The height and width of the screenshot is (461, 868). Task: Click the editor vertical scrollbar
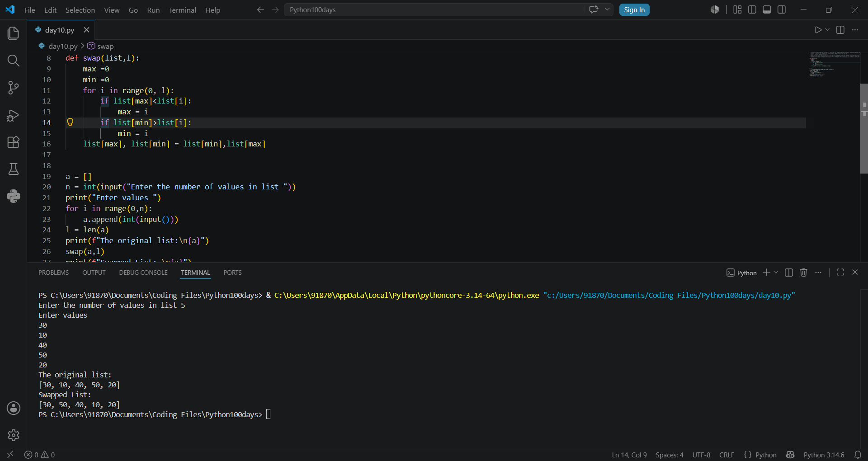click(864, 128)
